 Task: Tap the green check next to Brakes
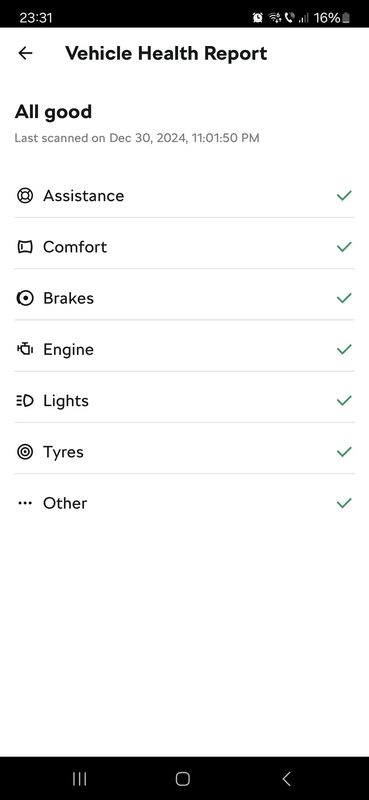(x=344, y=298)
